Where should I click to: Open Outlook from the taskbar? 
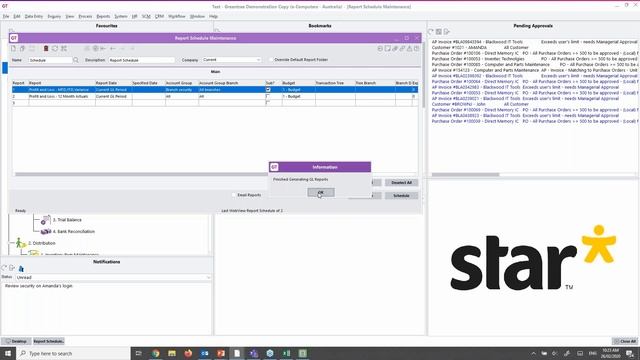coord(204,353)
